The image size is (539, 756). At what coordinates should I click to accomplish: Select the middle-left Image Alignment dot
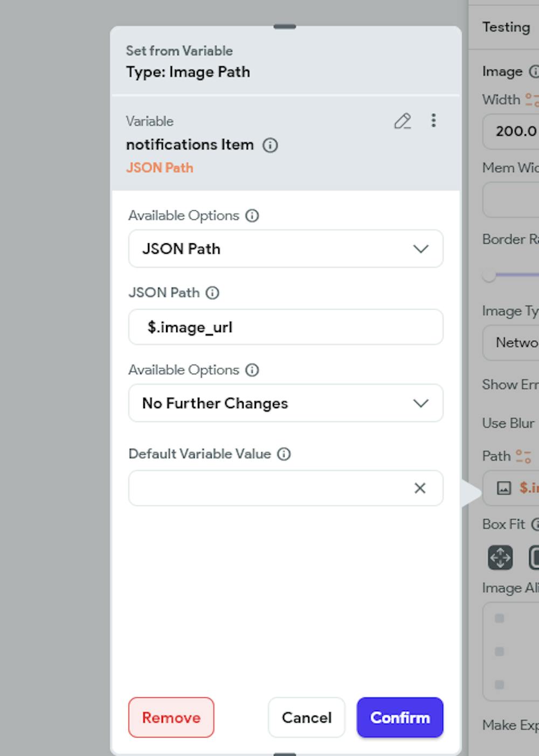tap(499, 651)
